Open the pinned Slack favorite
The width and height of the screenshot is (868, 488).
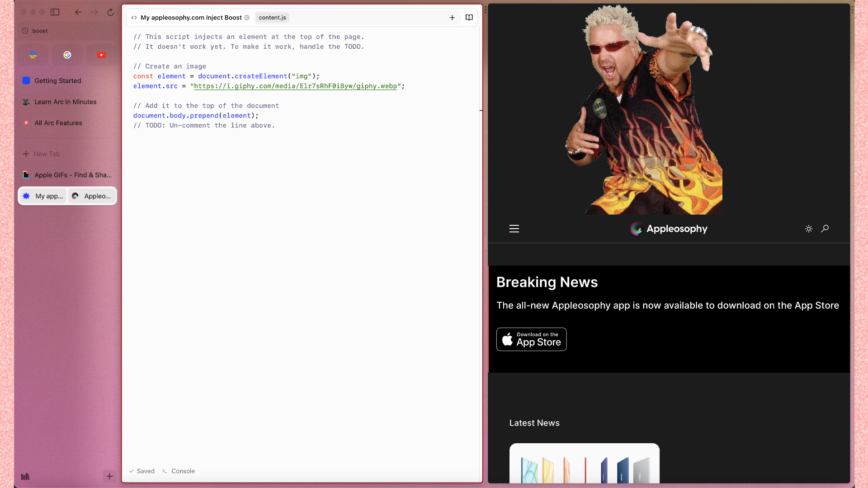coord(33,55)
